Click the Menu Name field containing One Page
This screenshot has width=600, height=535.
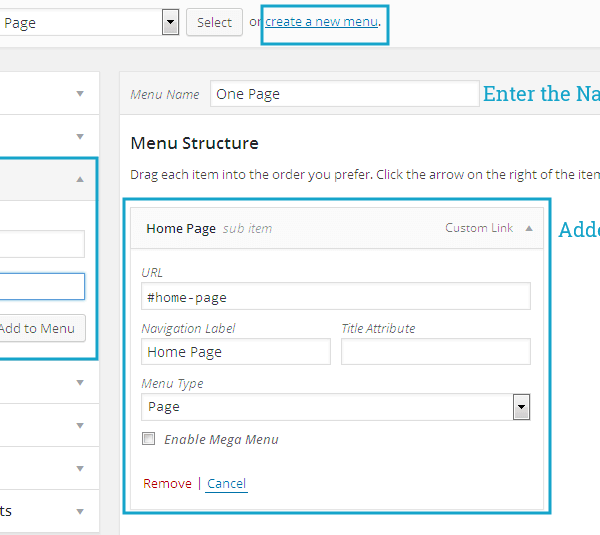tap(345, 94)
